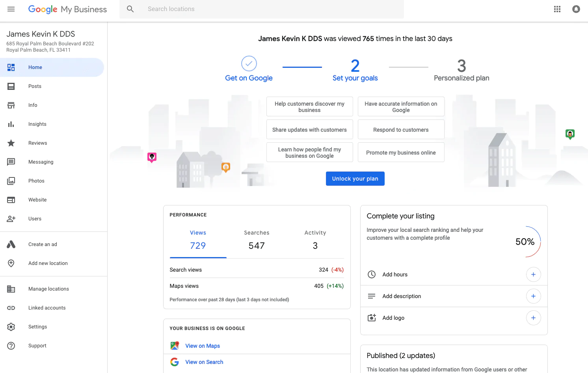Screen dimensions: 588x373
Task: Toggle 'Share updates with customers' goal
Action: pyautogui.click(x=309, y=130)
